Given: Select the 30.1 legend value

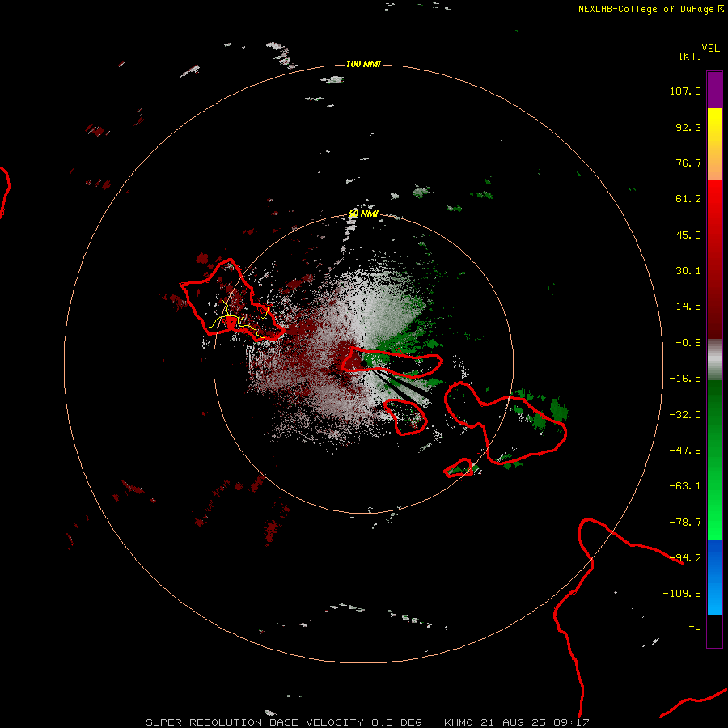Looking at the screenshot, I should point(688,271).
